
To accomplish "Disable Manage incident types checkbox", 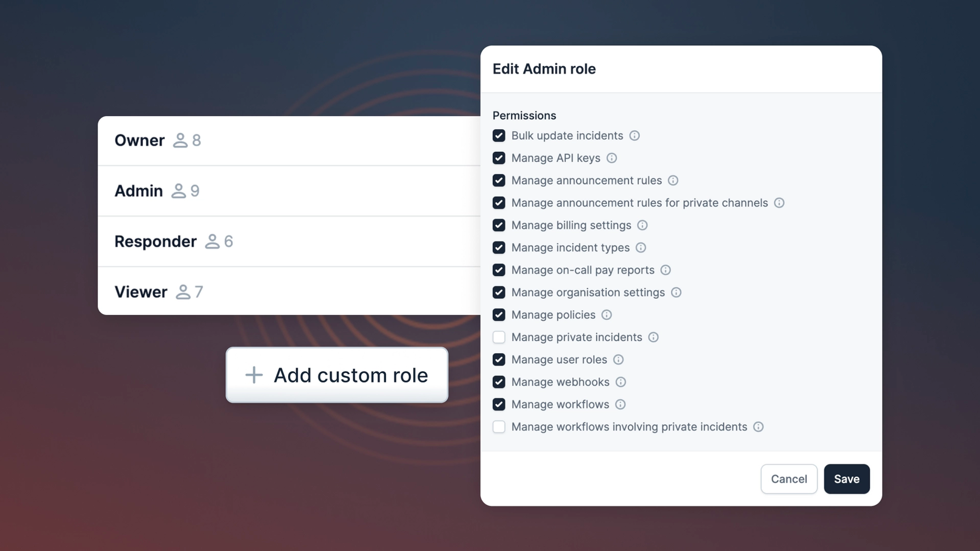I will tap(499, 248).
